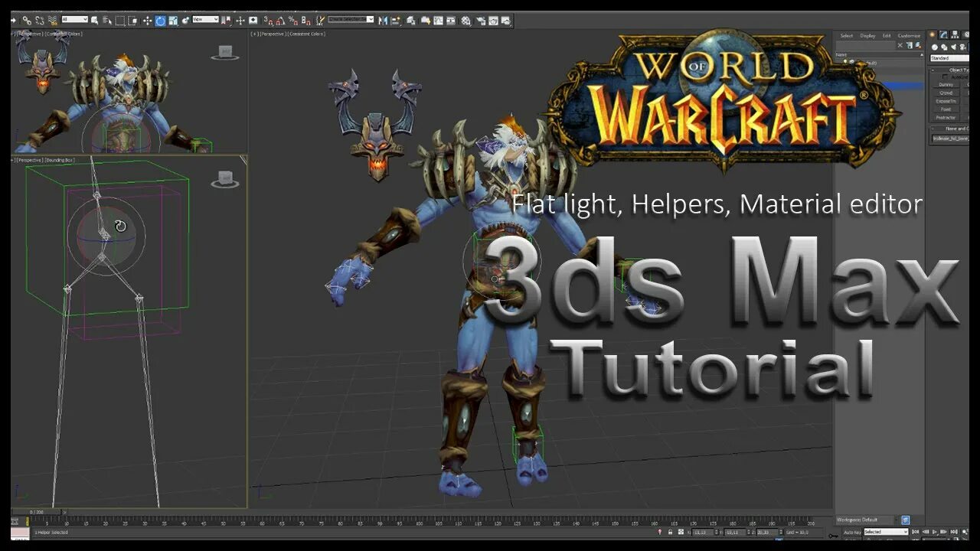This screenshot has height=551, width=980.
Task: Click the Scene Explorer search field
Action: [866, 45]
